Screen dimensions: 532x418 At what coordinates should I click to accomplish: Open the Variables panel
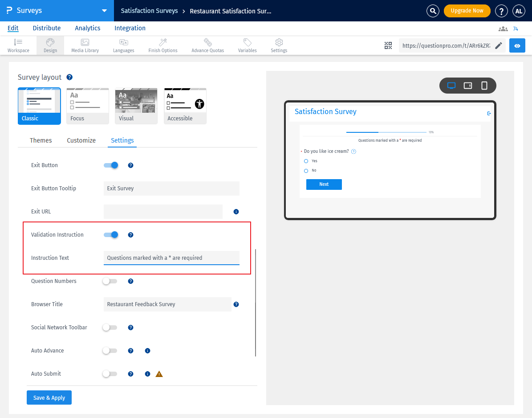[x=247, y=45]
